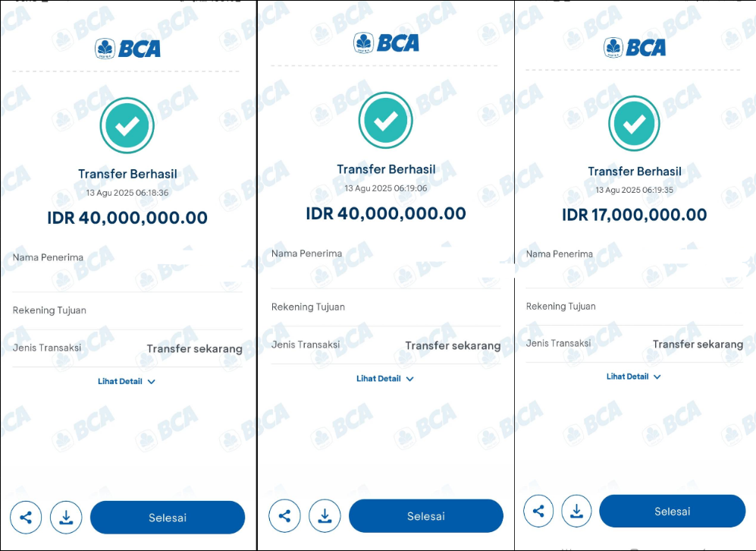Tap download icon on 06:19:06 receipt
756x551 pixels.
pos(325,516)
